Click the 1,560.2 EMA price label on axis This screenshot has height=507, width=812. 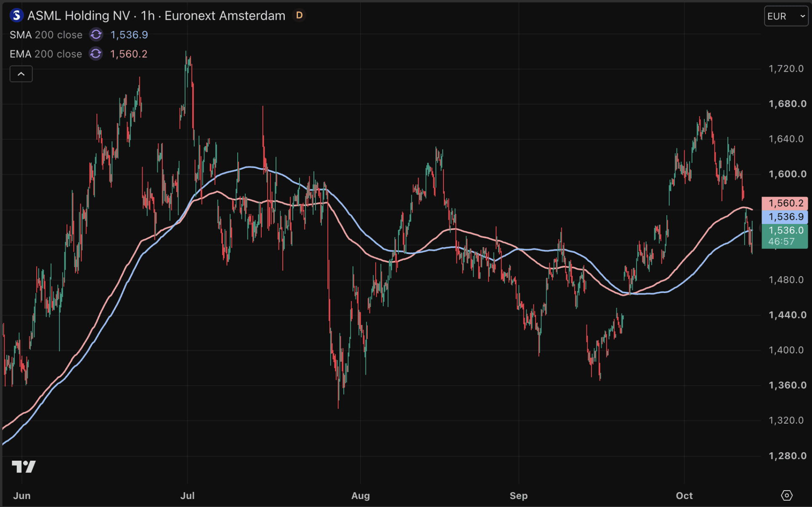(785, 203)
